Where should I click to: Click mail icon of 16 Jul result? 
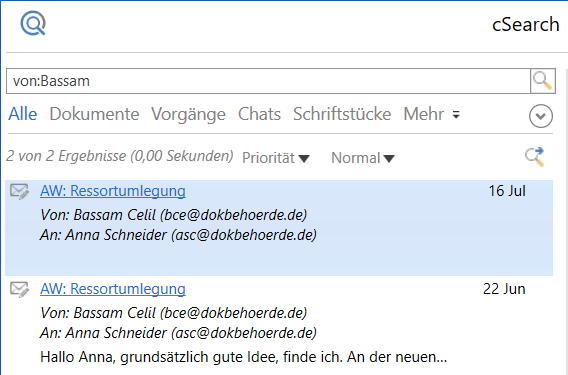click(x=19, y=192)
